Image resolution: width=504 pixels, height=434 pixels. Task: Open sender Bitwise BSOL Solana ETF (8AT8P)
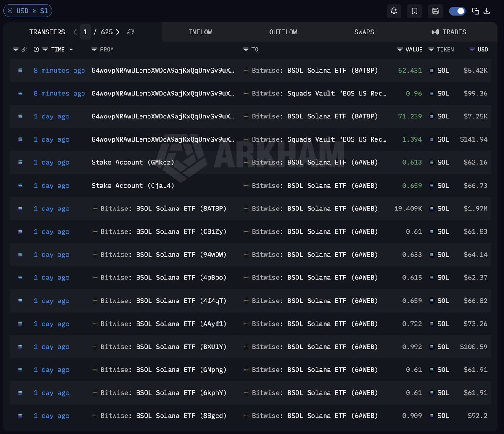[x=163, y=208]
